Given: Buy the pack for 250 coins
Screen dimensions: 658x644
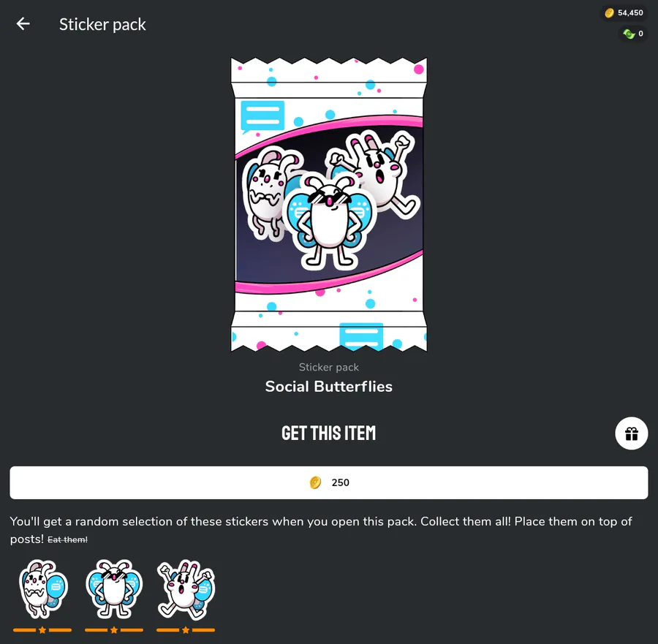Looking at the screenshot, I should pos(329,482).
